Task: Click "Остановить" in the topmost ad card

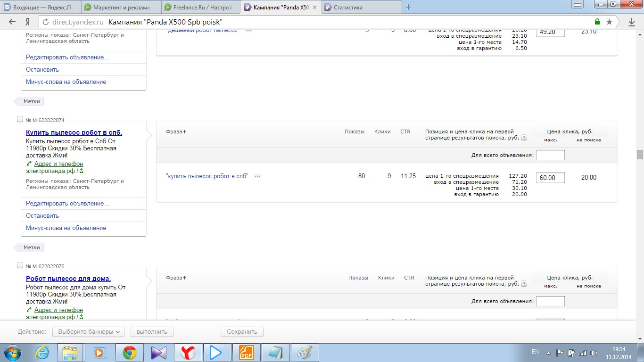Action: (x=42, y=70)
